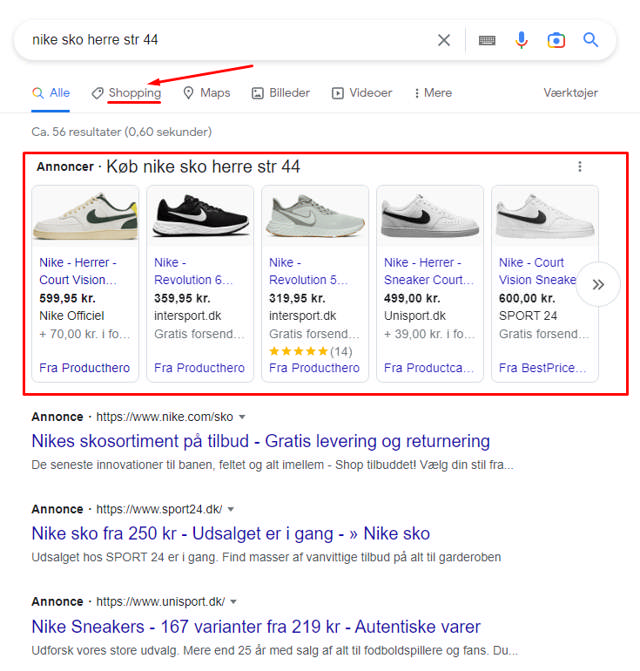
Task: Click the 599,95 kr. price text
Action: click(x=67, y=298)
